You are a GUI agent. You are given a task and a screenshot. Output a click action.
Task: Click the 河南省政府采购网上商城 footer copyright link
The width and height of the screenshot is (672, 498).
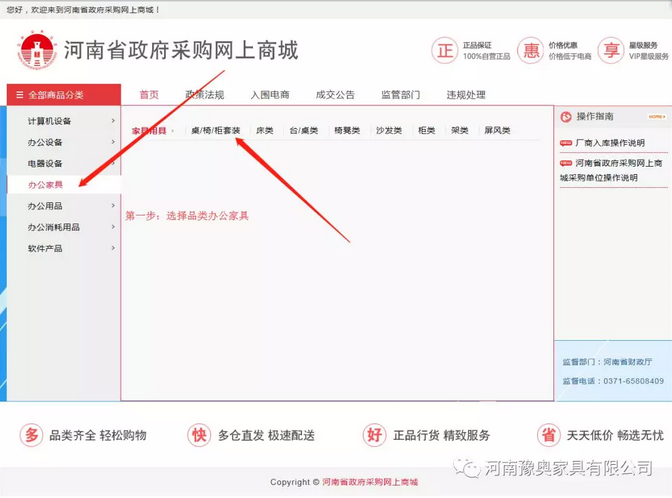coord(370,482)
